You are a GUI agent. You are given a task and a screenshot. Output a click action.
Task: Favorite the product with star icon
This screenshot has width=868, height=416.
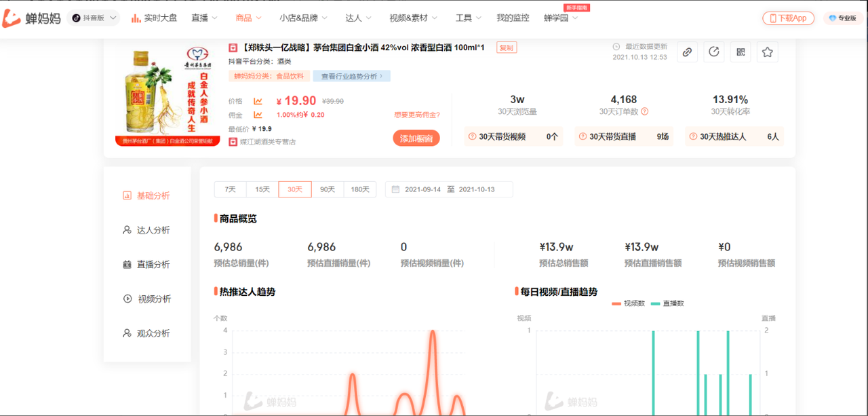pos(767,52)
